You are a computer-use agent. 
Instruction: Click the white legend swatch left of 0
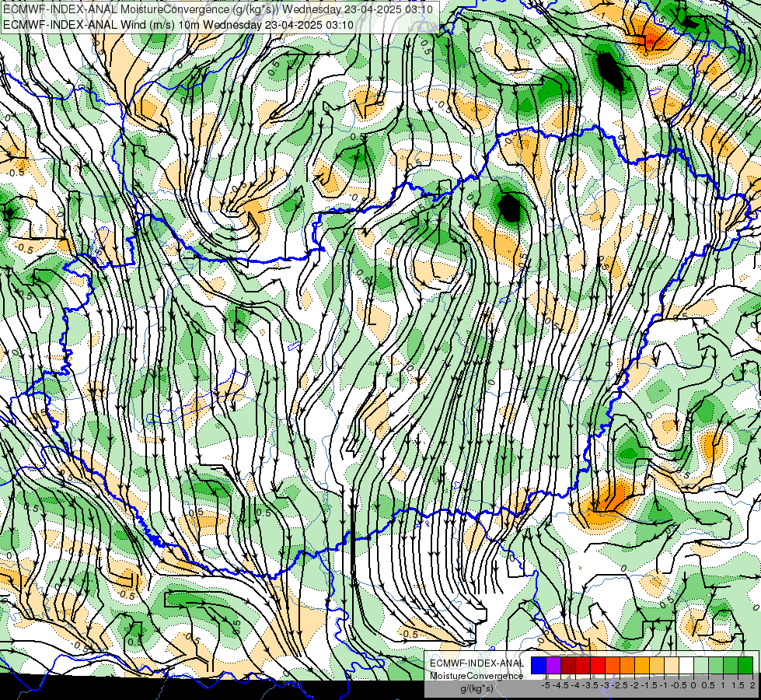[x=686, y=666]
